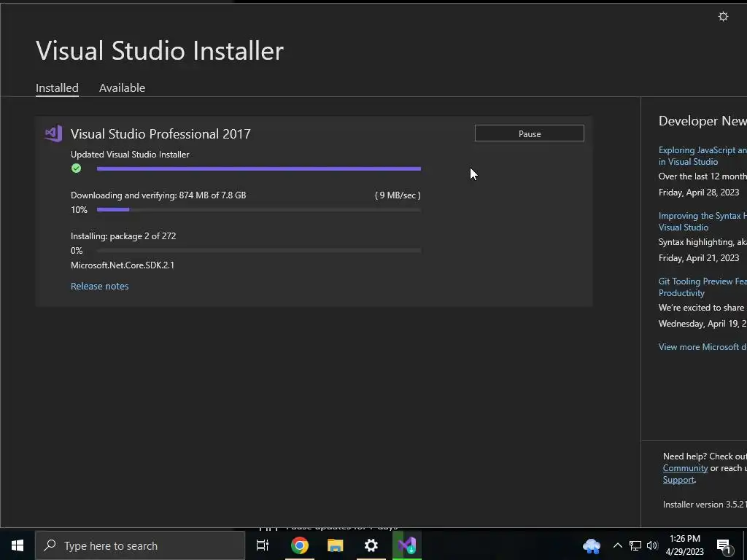
Task: Click the Friday, April 21, 2023 date
Action: pyautogui.click(x=699, y=258)
